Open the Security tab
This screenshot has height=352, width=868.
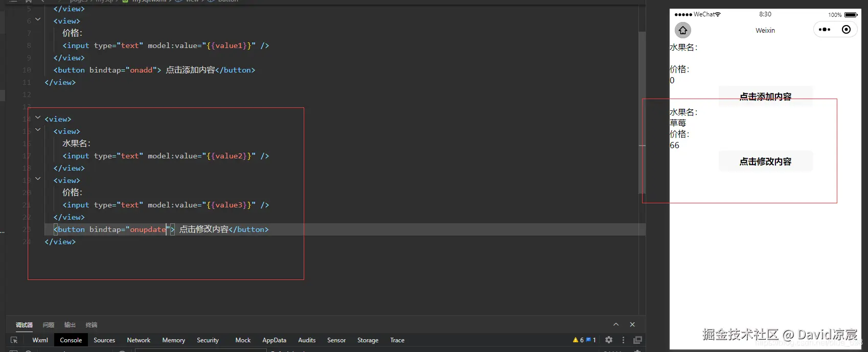point(208,340)
